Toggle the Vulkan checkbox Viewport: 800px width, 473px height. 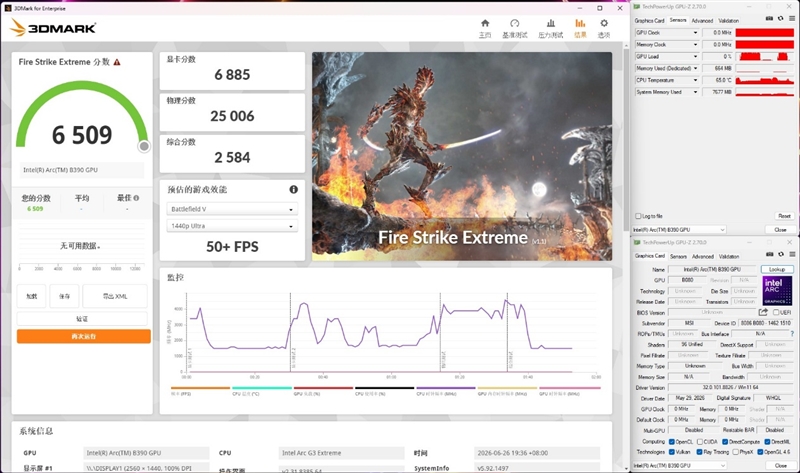[672, 452]
